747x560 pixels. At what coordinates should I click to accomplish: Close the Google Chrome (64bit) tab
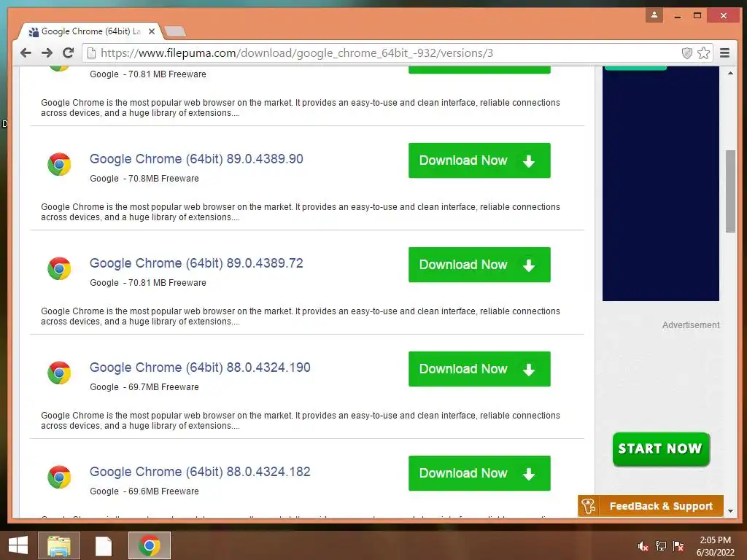click(152, 31)
